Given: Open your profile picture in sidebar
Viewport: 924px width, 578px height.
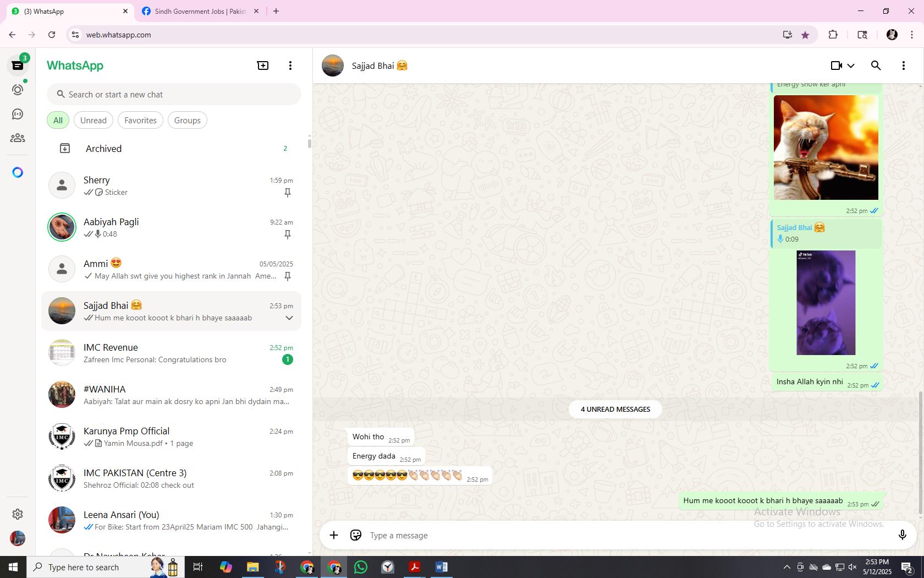Looking at the screenshot, I should [18, 538].
